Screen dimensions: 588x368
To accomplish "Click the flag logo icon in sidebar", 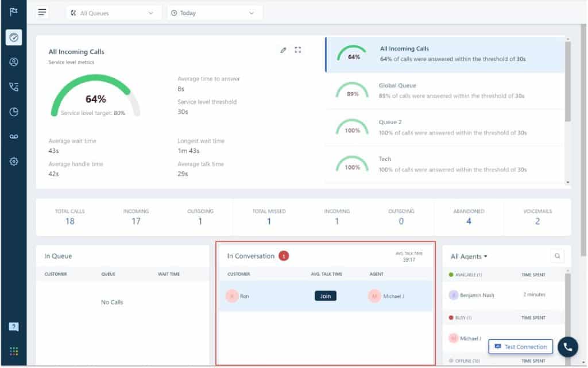I will pyautogui.click(x=14, y=12).
